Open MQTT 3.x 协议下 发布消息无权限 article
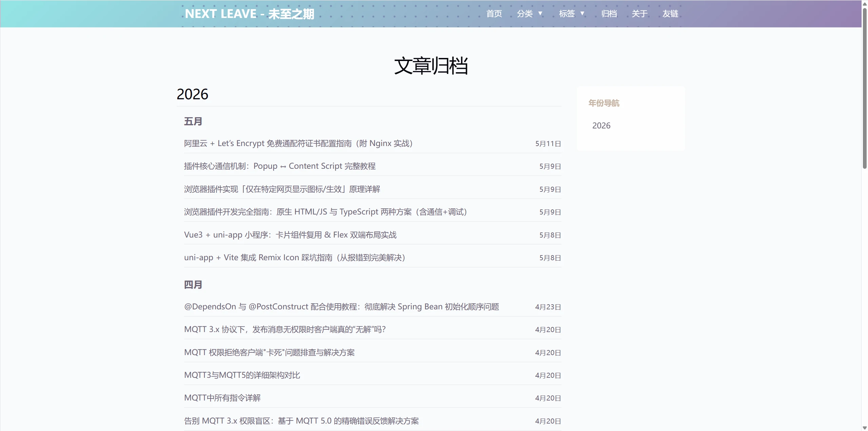 point(285,329)
